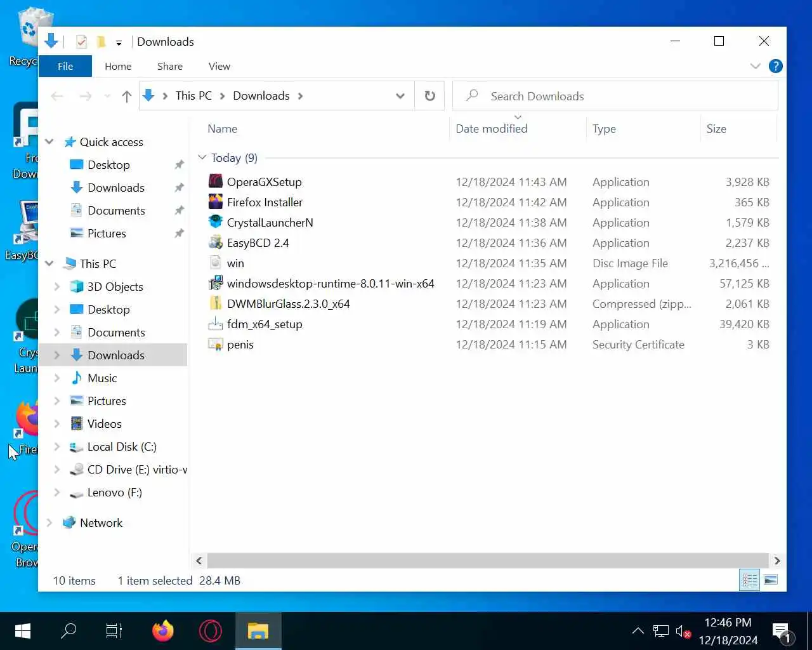Click the Forward navigation arrow
812x650 pixels.
[86, 96]
